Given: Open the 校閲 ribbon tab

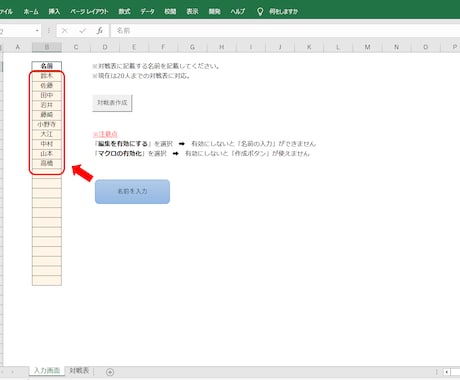Looking at the screenshot, I should 170,12.
